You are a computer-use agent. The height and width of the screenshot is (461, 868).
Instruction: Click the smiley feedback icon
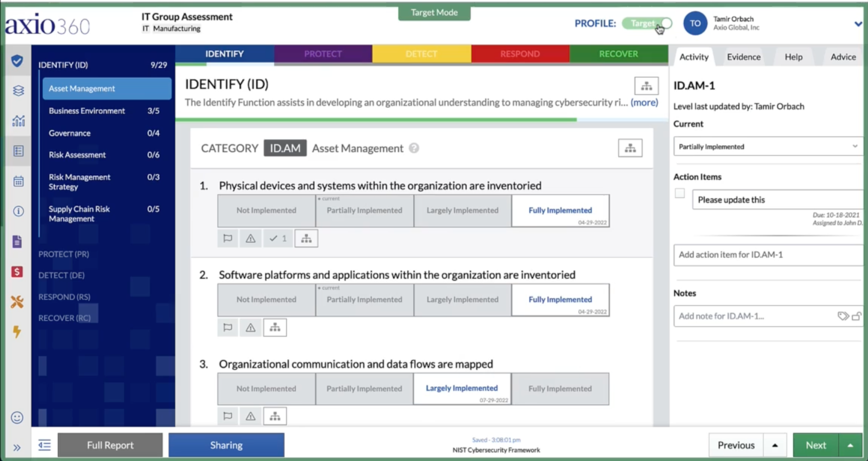point(17,418)
